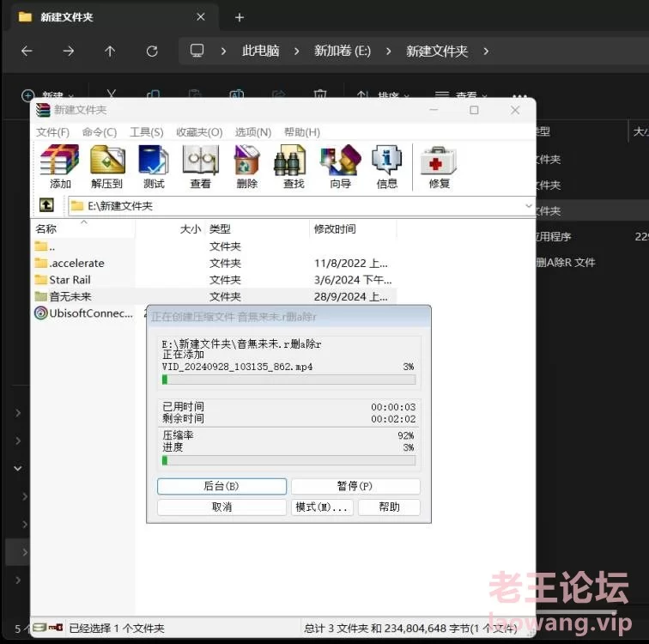Click the 帮助 button in progress dialog
This screenshot has height=644, width=649.
[389, 507]
